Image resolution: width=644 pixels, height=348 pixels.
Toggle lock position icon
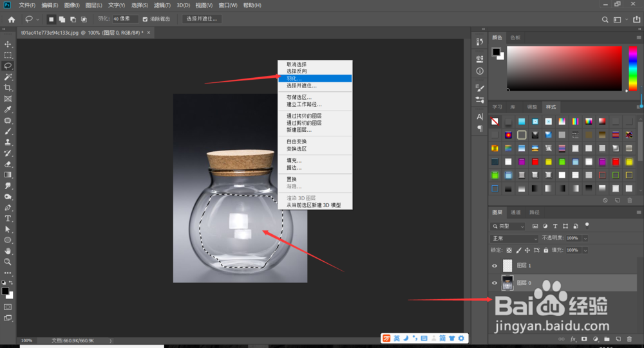(x=527, y=250)
